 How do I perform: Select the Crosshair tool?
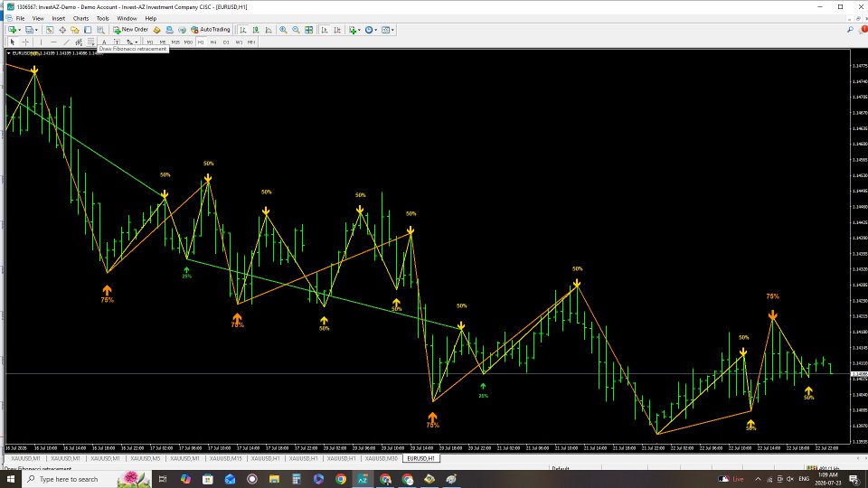(x=25, y=42)
